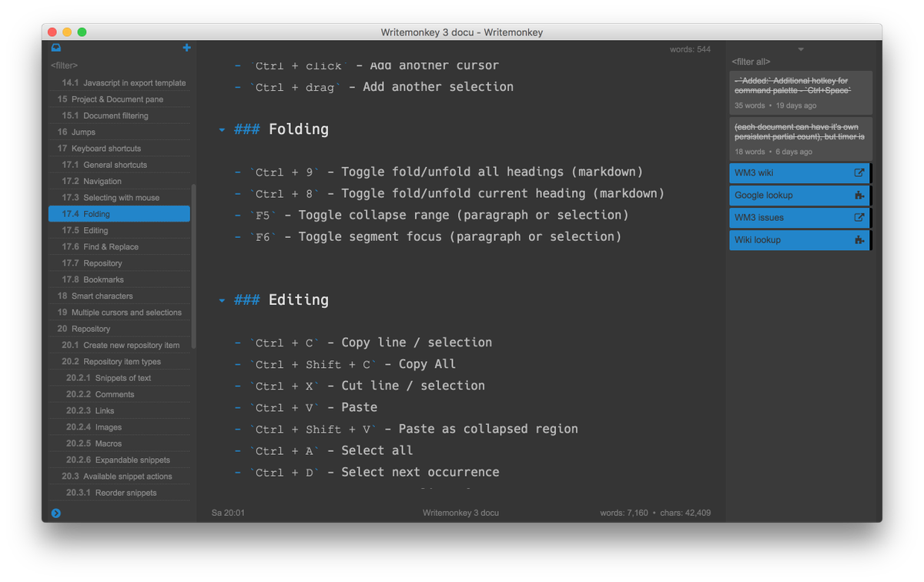924x582 pixels.
Task: Select the highlighted 17.4 Folding entry
Action: click(x=119, y=214)
